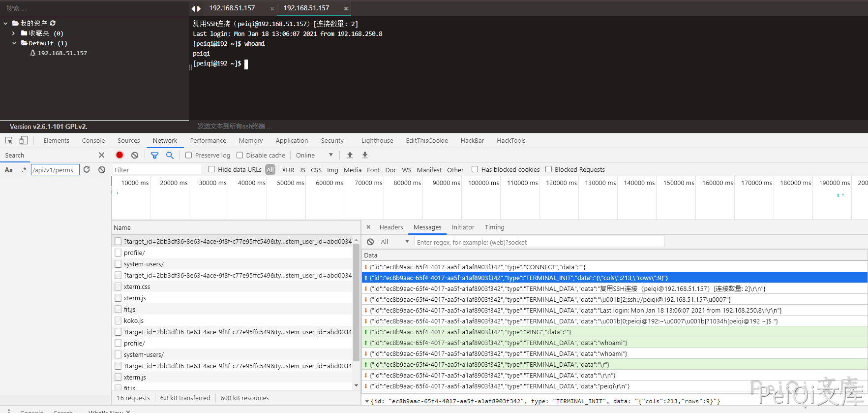
Task: Enable the Preserve log checkbox
Action: coord(188,155)
